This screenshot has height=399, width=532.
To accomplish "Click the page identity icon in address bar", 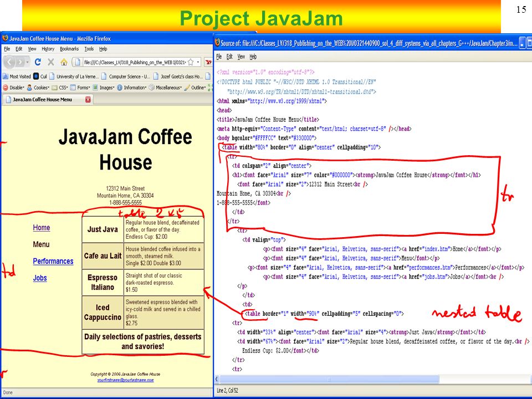I will 78,62.
